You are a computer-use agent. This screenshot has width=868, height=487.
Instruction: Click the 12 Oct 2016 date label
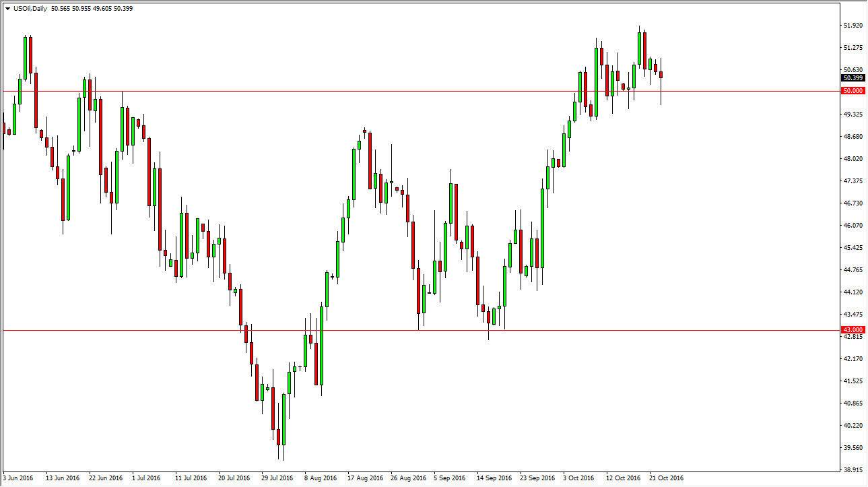pos(623,478)
